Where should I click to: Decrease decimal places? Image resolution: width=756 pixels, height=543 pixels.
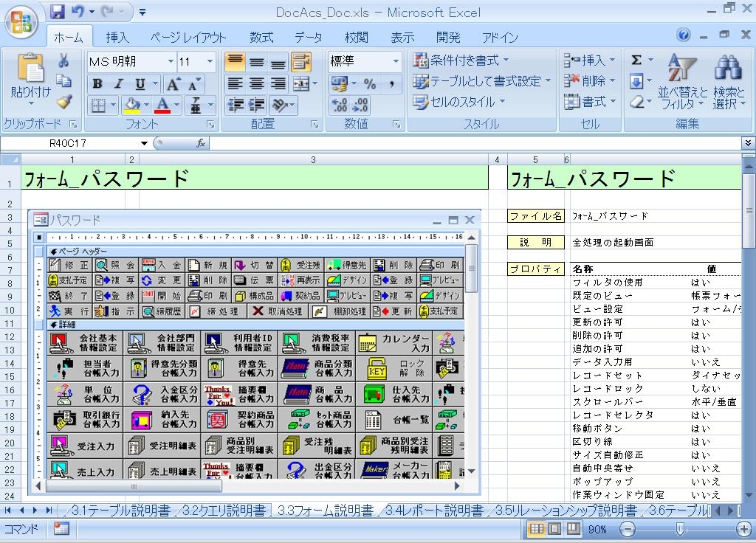click(360, 105)
